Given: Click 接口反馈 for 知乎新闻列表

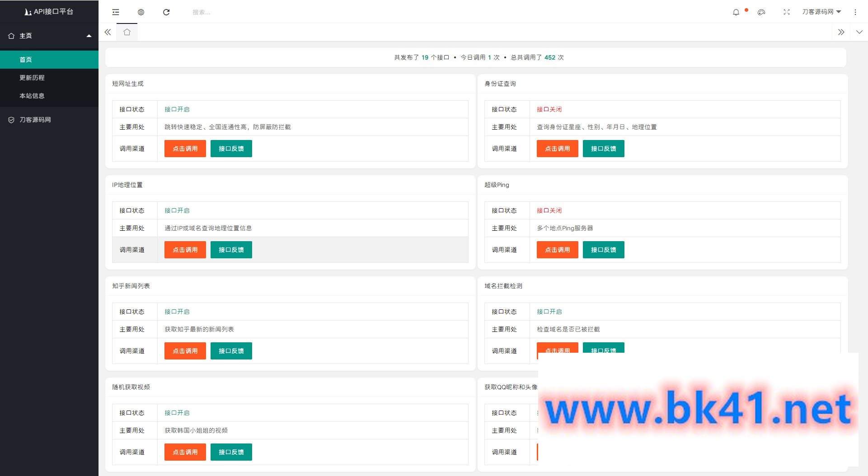Looking at the screenshot, I should pyautogui.click(x=231, y=351).
